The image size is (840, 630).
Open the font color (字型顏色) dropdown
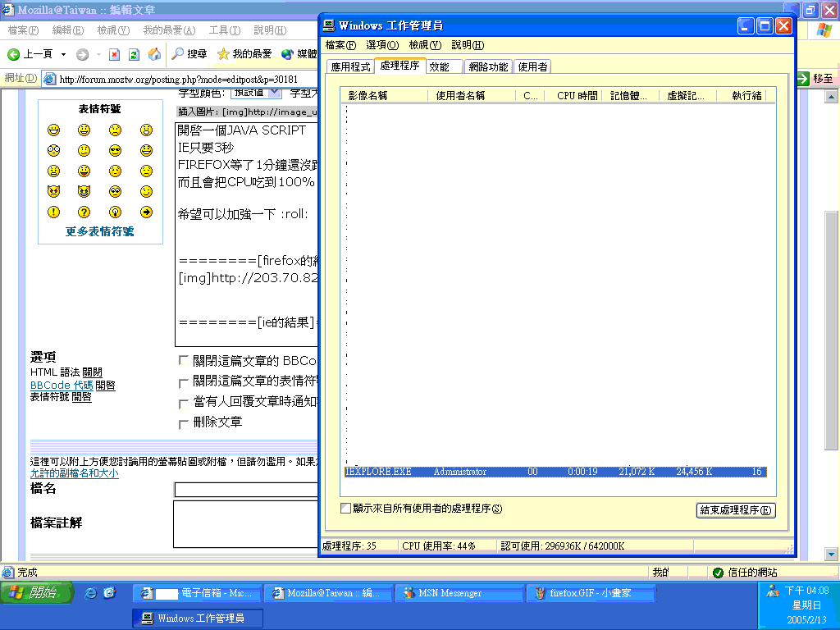coord(274,94)
